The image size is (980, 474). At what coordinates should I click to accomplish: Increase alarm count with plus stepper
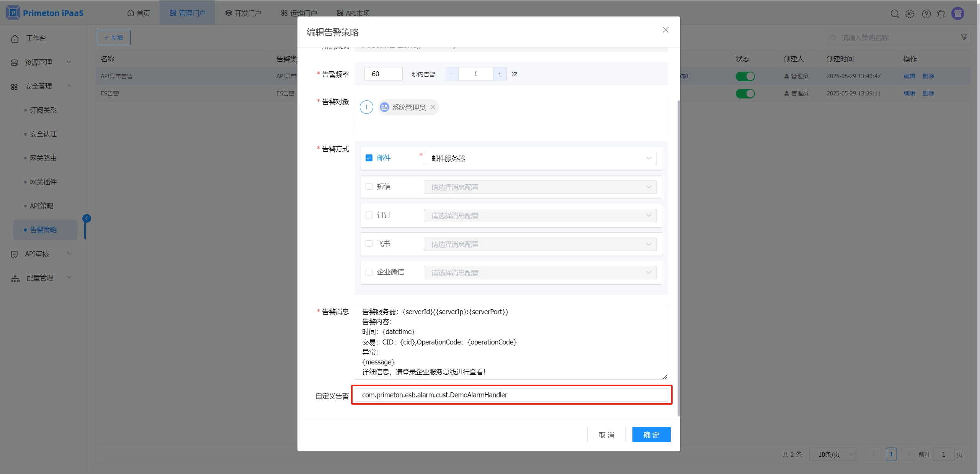500,74
